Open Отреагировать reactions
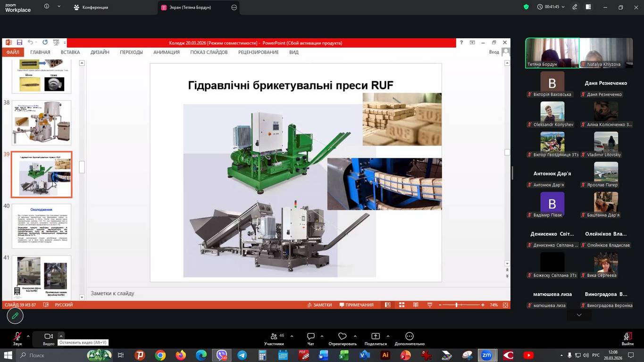 [x=343, y=337]
